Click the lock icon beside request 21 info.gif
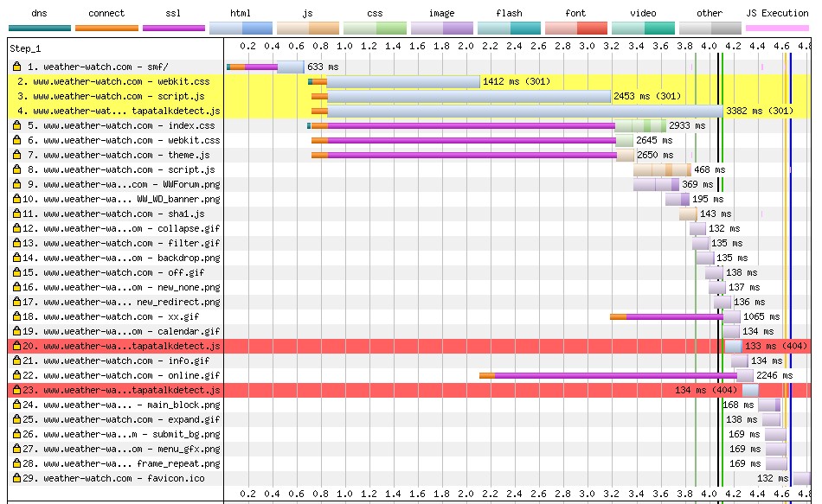Viewport: 822px width, 504px height. coord(16,360)
